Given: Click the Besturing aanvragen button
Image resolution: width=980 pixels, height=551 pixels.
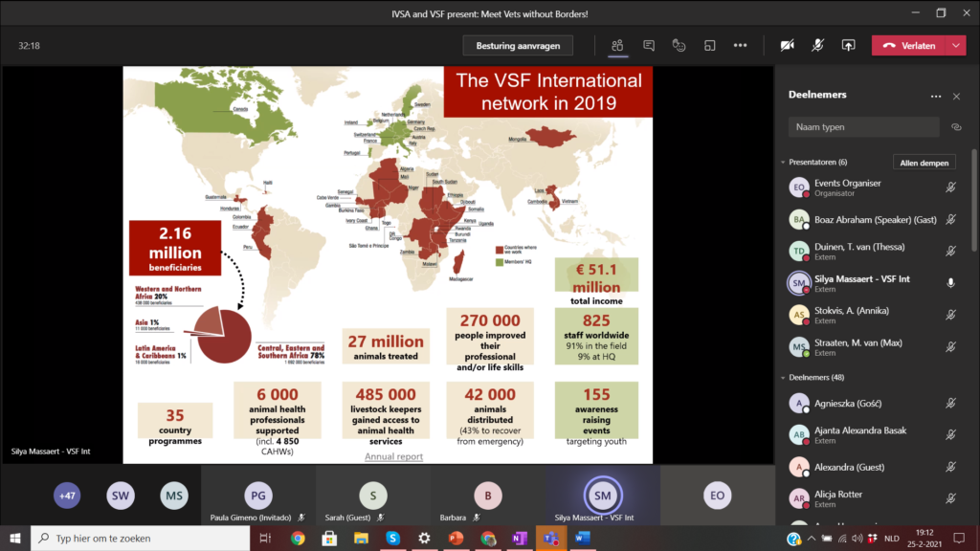Looking at the screenshot, I should coord(518,45).
